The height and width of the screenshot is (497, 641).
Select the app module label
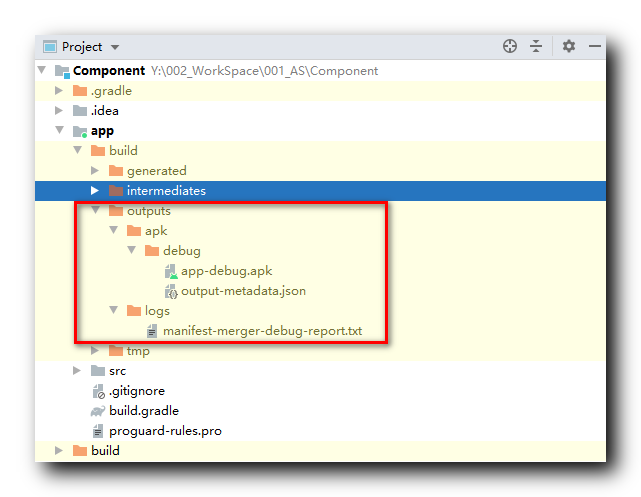point(102,132)
